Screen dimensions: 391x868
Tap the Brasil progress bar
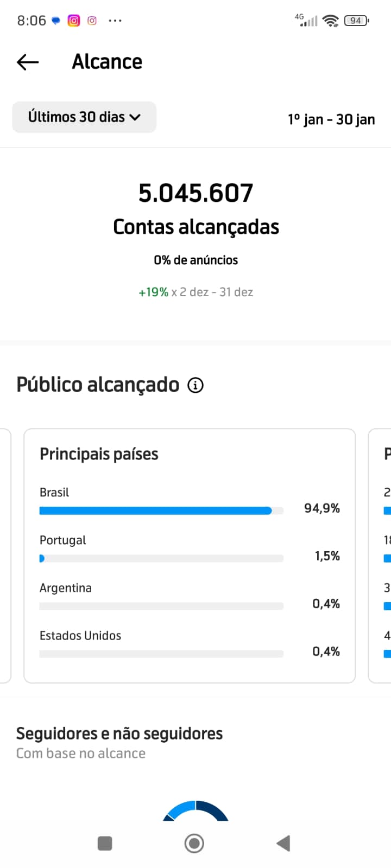pyautogui.click(x=161, y=510)
